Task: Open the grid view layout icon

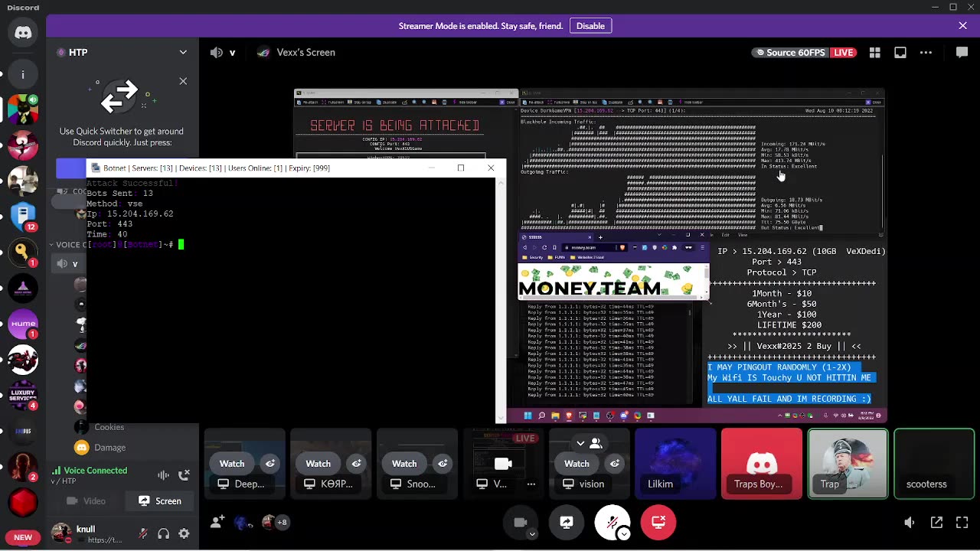Action: 875,53
